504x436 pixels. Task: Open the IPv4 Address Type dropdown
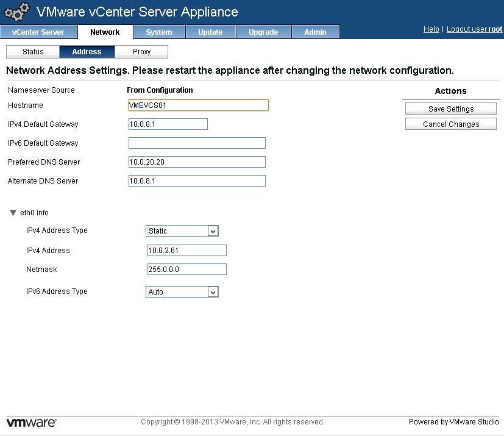point(182,231)
